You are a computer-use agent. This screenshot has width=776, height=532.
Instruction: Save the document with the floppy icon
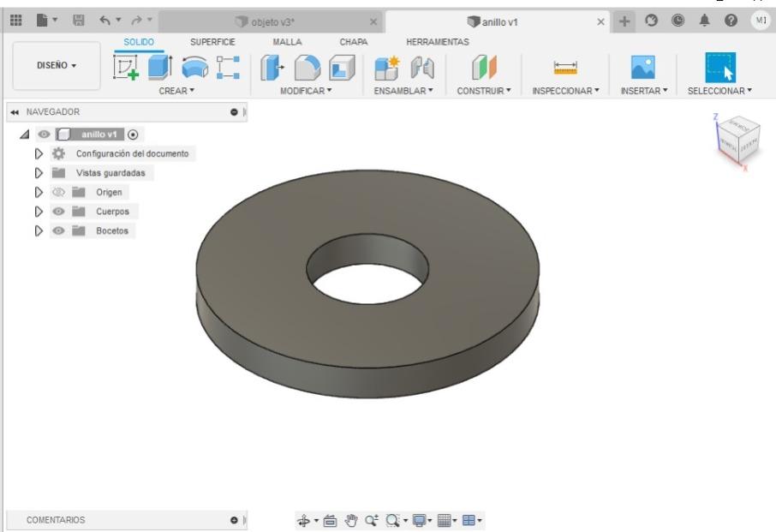(x=78, y=21)
